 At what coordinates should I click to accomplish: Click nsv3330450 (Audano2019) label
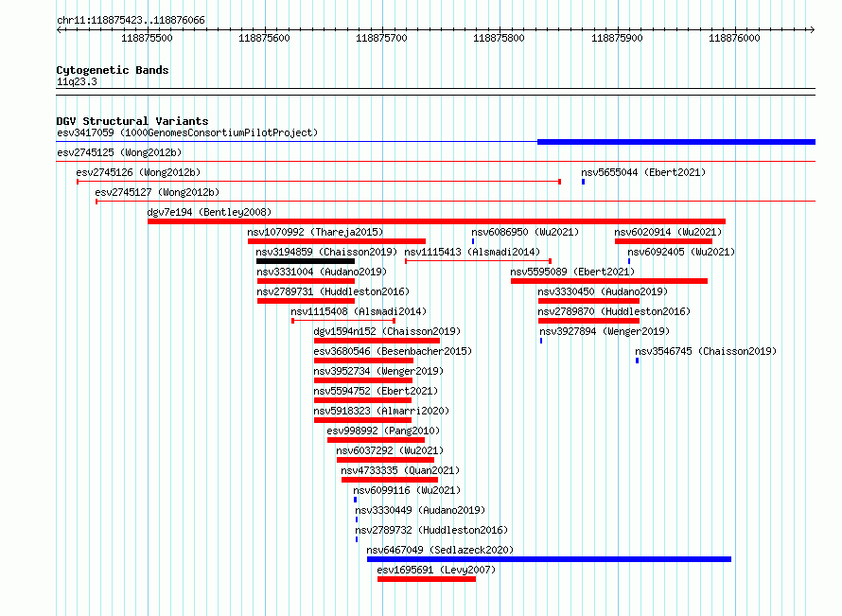click(x=603, y=291)
